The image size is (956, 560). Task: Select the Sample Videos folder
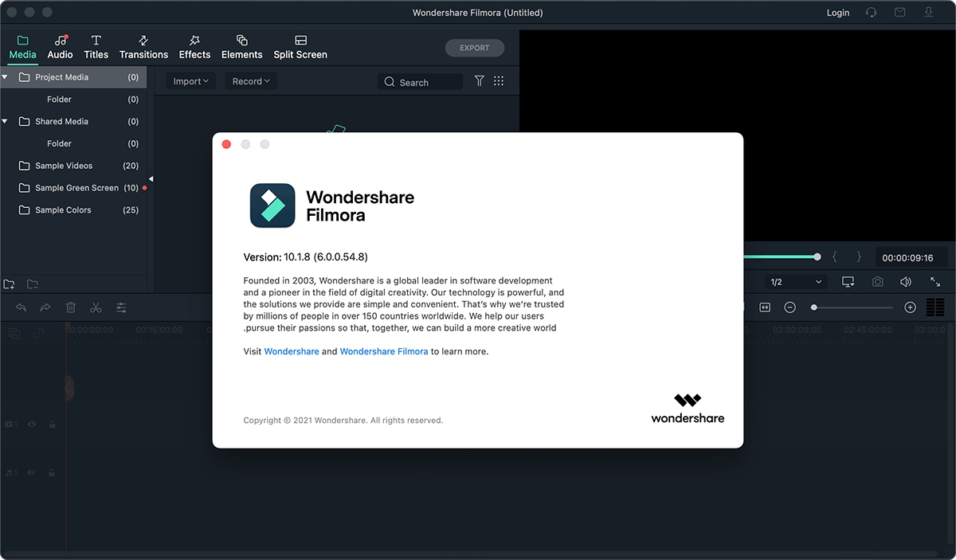[x=73, y=166]
